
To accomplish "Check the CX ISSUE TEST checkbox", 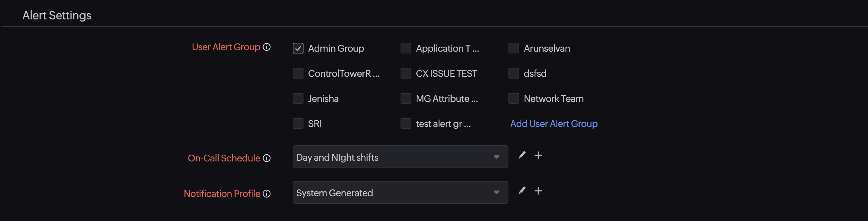I will (x=406, y=73).
